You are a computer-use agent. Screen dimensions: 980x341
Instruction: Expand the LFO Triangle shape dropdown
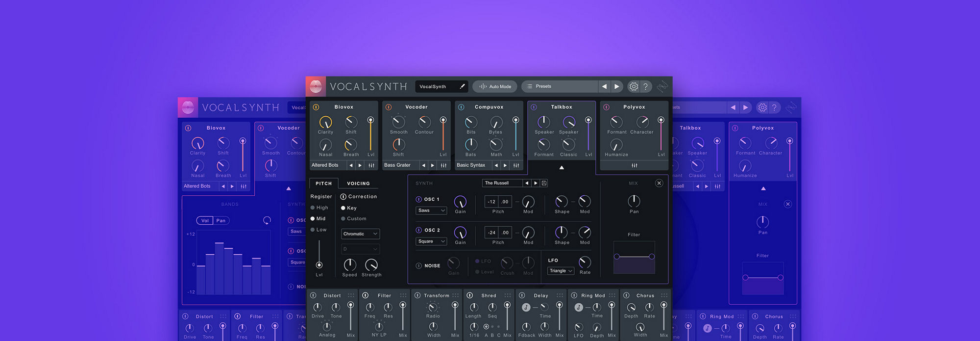pos(561,271)
